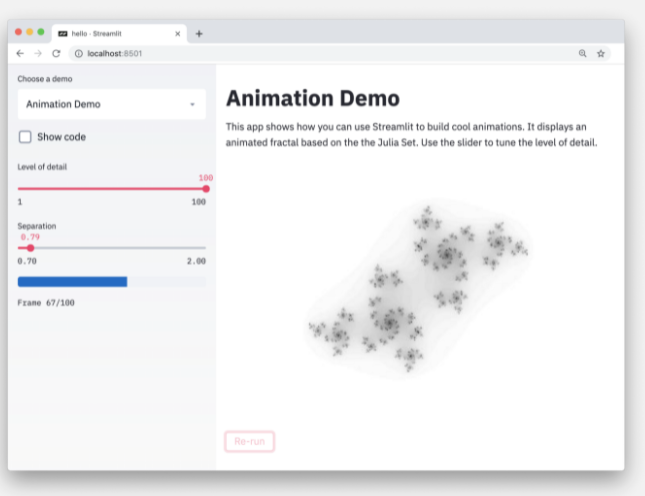The image size is (645, 496).
Task: Click the zoom magnifier icon in address bar
Action: coord(582,53)
